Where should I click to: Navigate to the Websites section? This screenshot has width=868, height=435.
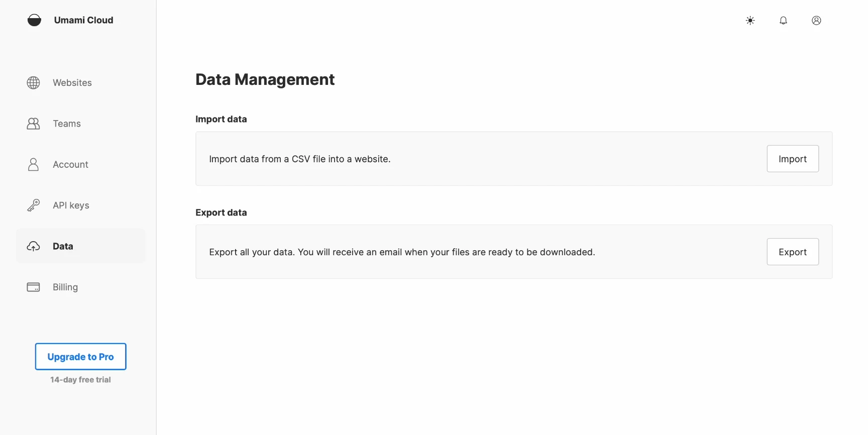click(x=72, y=82)
